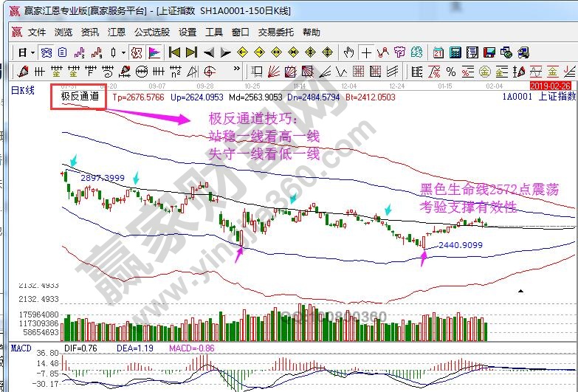Open the 帮助 menu
Viewport: 578px width, 392px height.
point(312,32)
